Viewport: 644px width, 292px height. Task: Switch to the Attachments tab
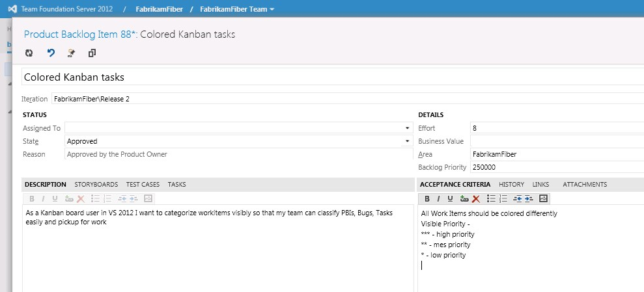tap(585, 185)
